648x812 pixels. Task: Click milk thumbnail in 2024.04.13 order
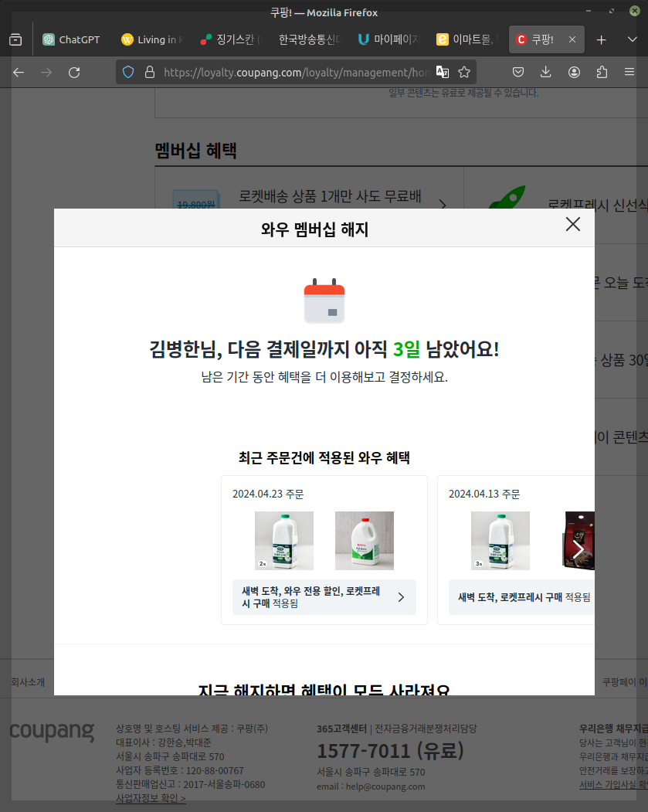500,541
